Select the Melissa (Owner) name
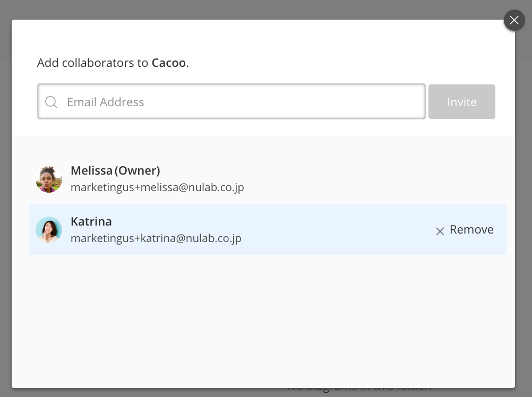This screenshot has width=532, height=397. click(115, 170)
